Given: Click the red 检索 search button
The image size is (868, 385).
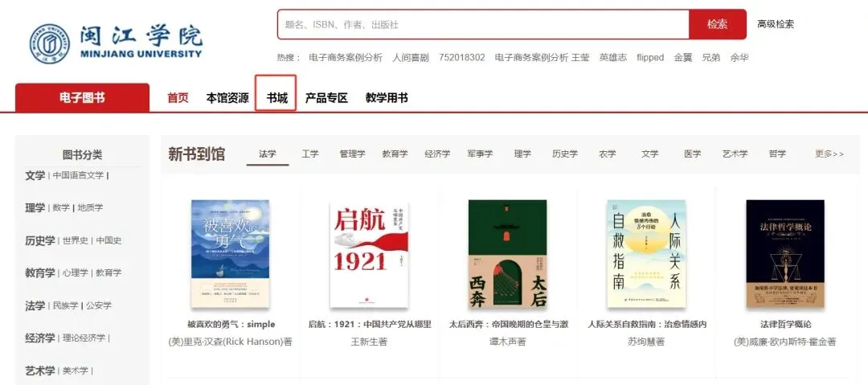Looking at the screenshot, I should coord(718,24).
